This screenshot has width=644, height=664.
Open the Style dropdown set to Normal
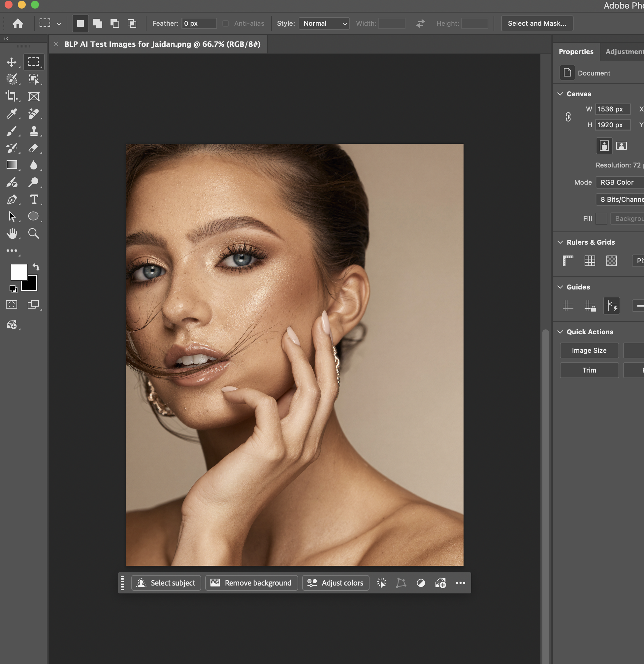[324, 23]
